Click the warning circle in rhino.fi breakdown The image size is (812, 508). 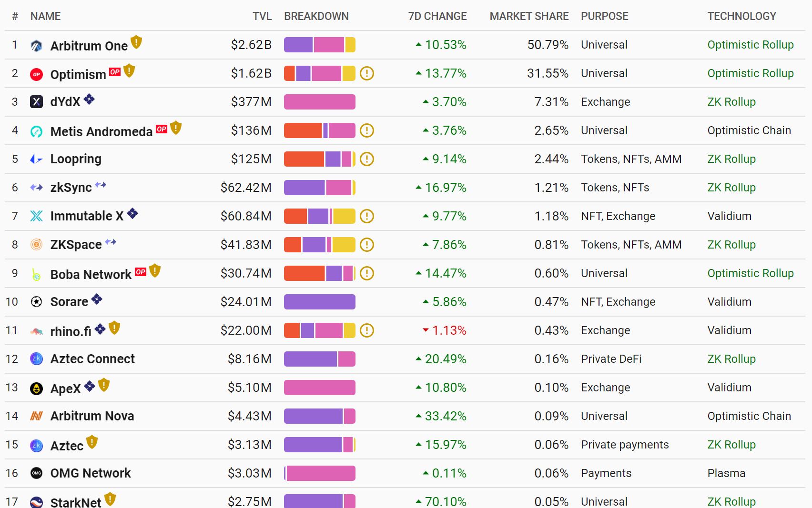(x=367, y=330)
